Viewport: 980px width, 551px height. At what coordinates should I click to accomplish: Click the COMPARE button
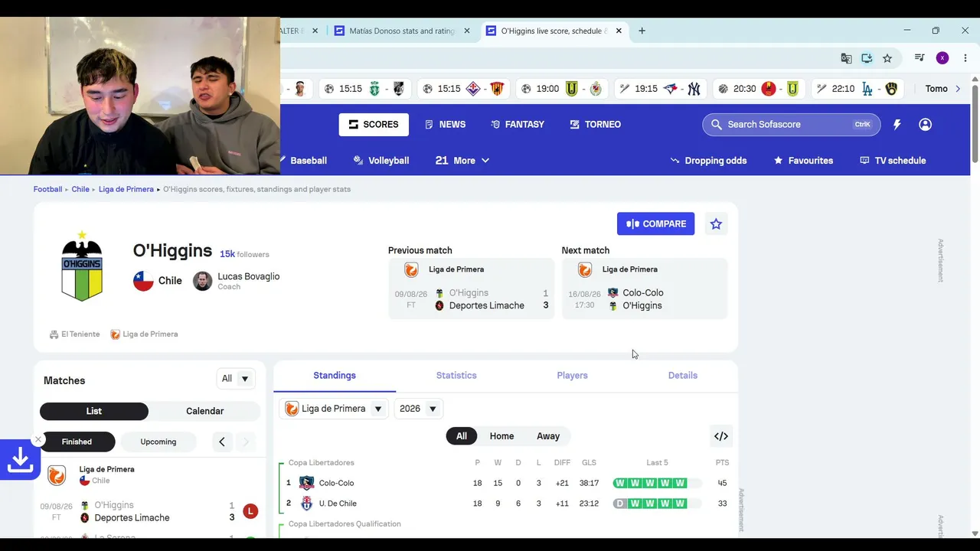point(655,223)
